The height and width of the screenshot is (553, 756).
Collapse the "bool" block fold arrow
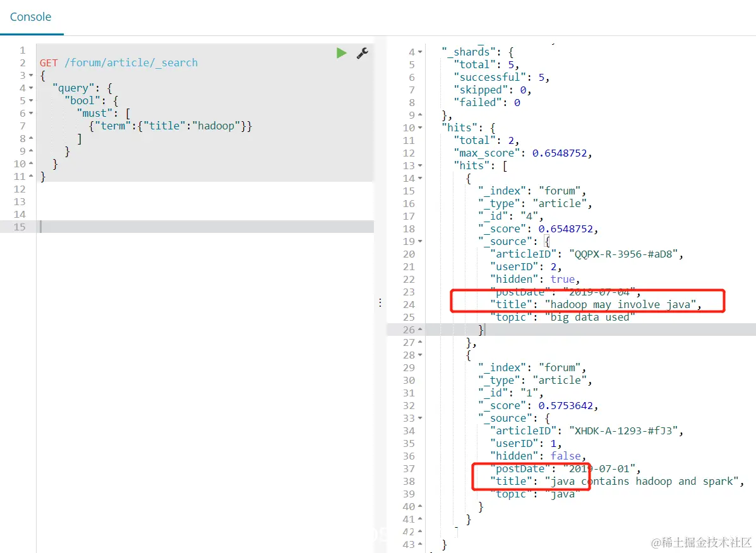(x=31, y=100)
